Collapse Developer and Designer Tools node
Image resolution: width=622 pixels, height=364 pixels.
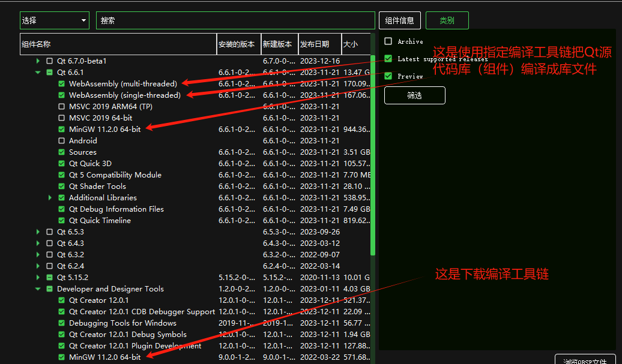[x=38, y=289]
